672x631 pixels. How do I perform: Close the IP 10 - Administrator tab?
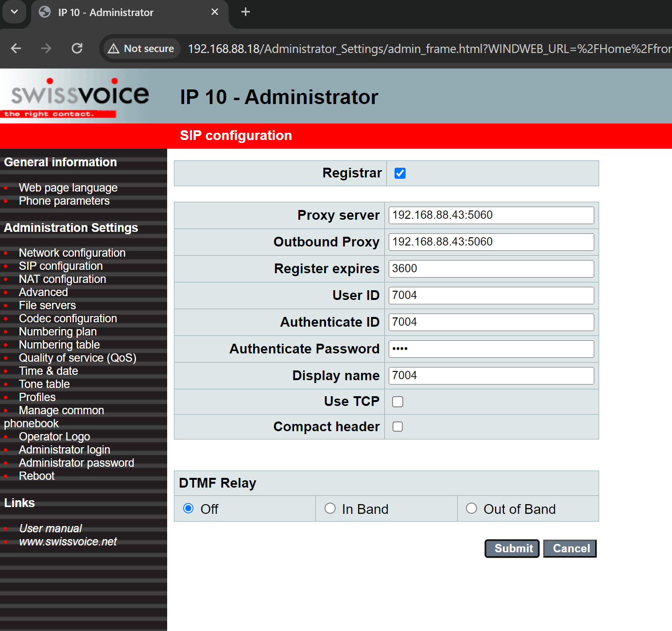(x=215, y=12)
